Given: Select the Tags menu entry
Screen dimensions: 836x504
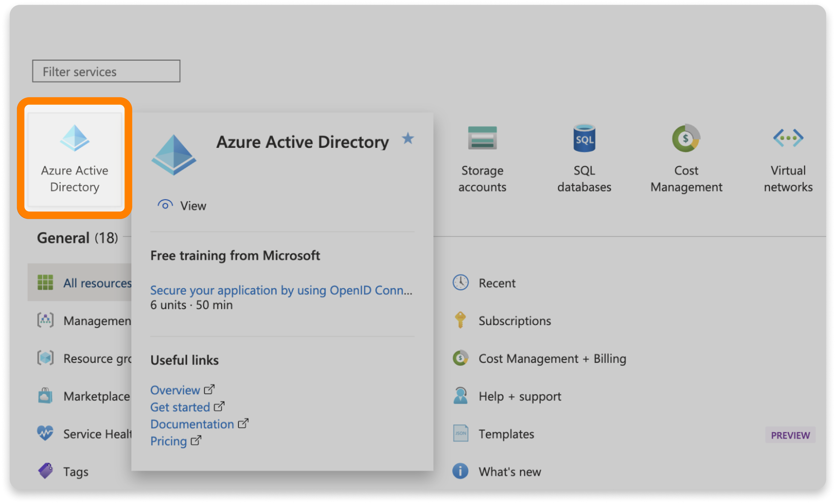Looking at the screenshot, I should (x=76, y=472).
